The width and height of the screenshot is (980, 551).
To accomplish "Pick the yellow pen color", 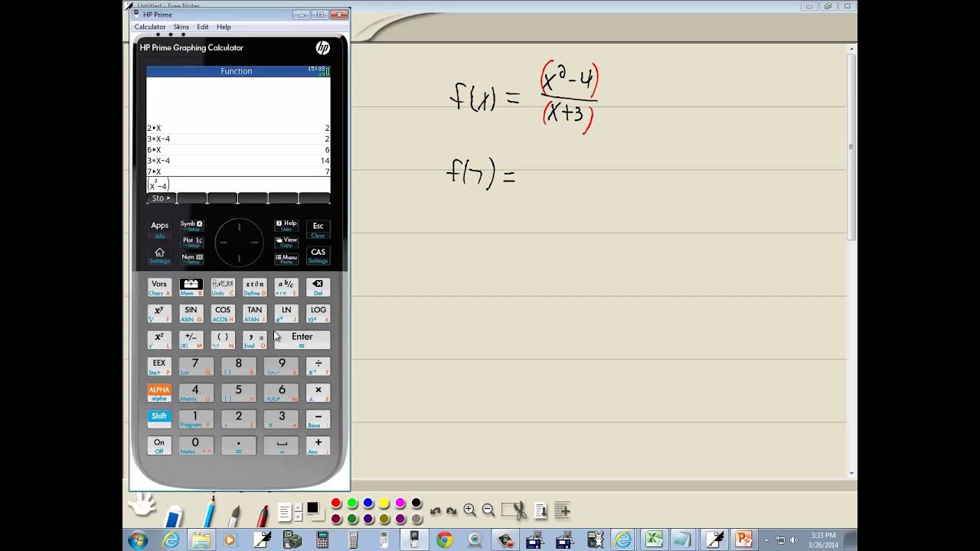I will point(384,504).
